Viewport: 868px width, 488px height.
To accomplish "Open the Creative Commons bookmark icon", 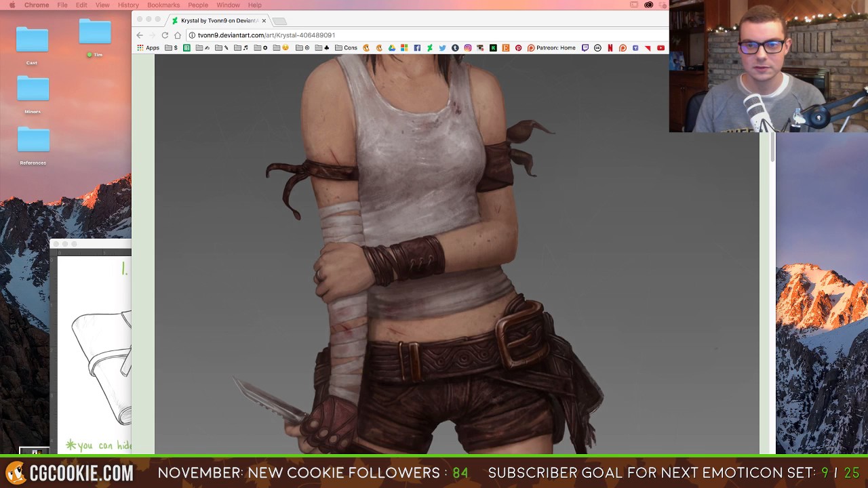I will click(597, 48).
